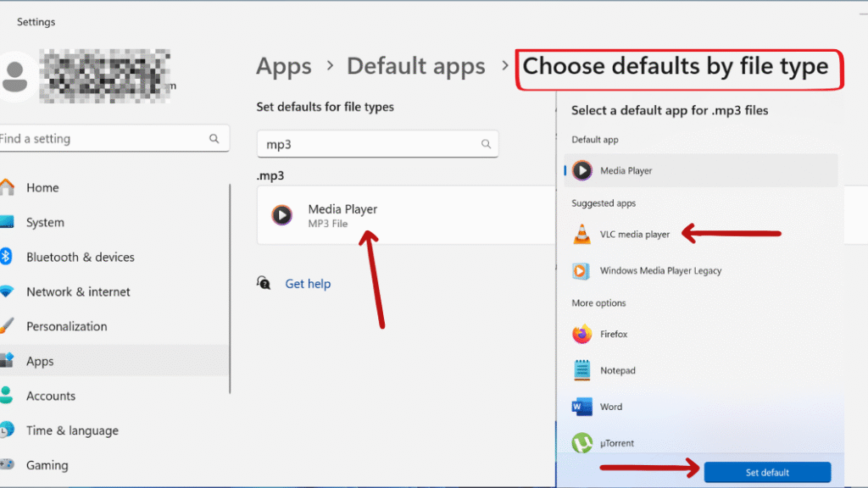This screenshot has width=868, height=488.
Task: Click the µTorrent icon
Action: coord(581,442)
